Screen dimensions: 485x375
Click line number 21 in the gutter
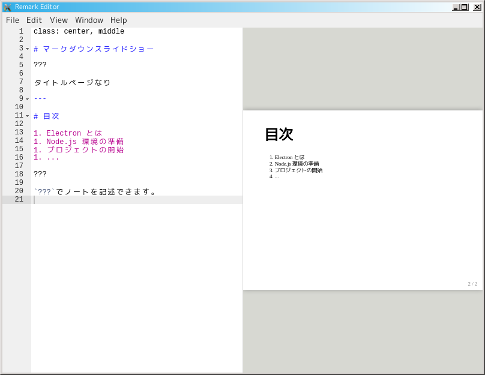[19, 199]
